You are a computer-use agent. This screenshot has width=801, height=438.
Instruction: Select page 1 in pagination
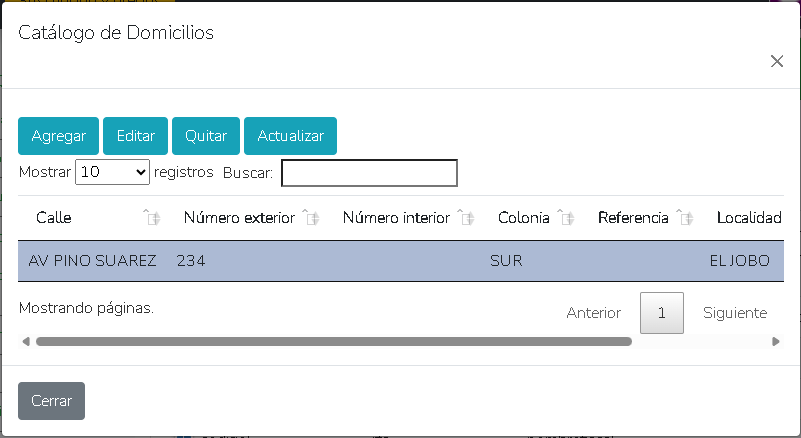(x=662, y=313)
